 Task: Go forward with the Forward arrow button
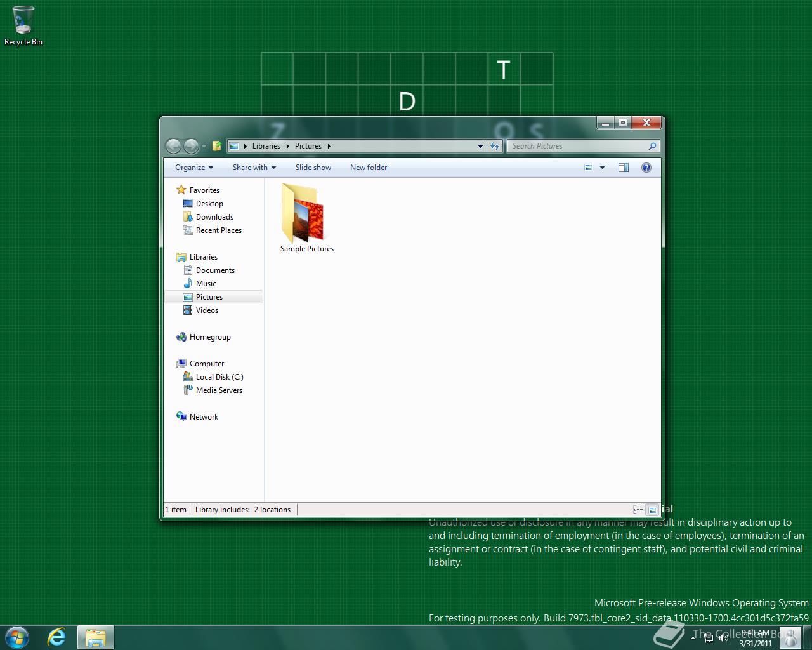click(191, 146)
